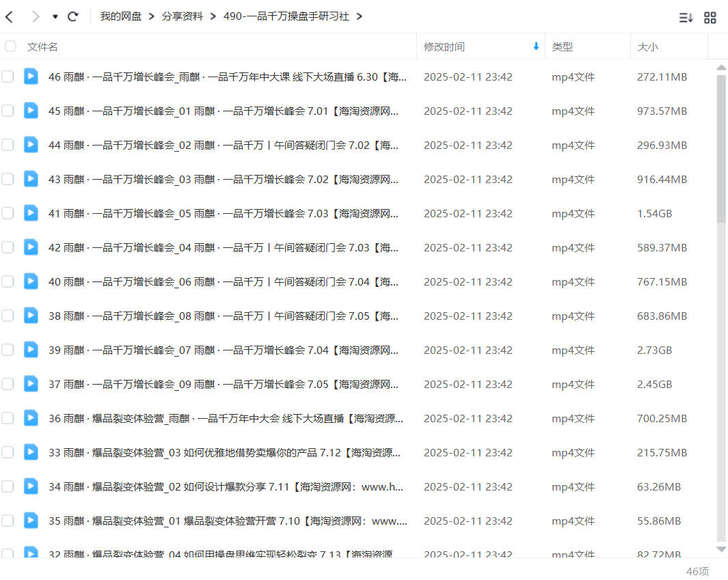Viewport: 728px width, 580px height.
Task: Check the box for file 44 雨麒
Action: 8,145
